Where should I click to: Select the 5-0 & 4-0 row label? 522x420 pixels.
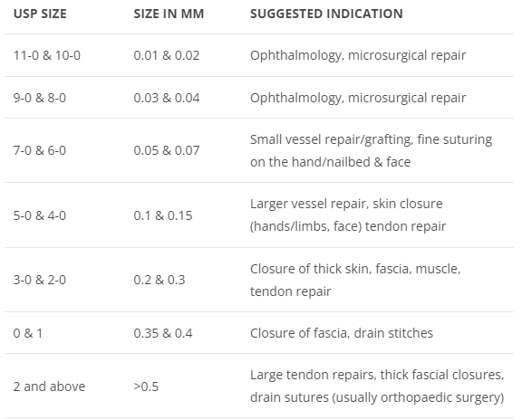click(40, 215)
